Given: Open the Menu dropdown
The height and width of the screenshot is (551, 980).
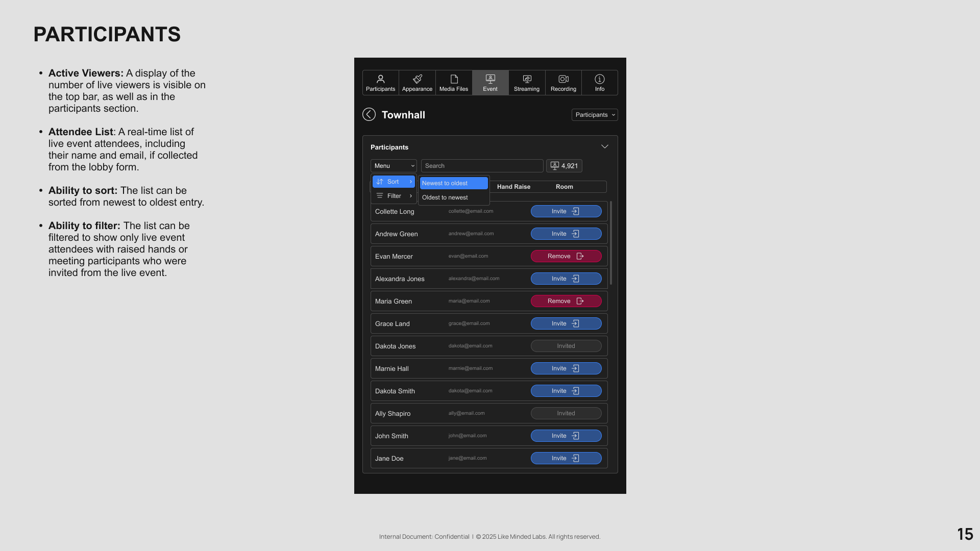Looking at the screenshot, I should pos(394,166).
